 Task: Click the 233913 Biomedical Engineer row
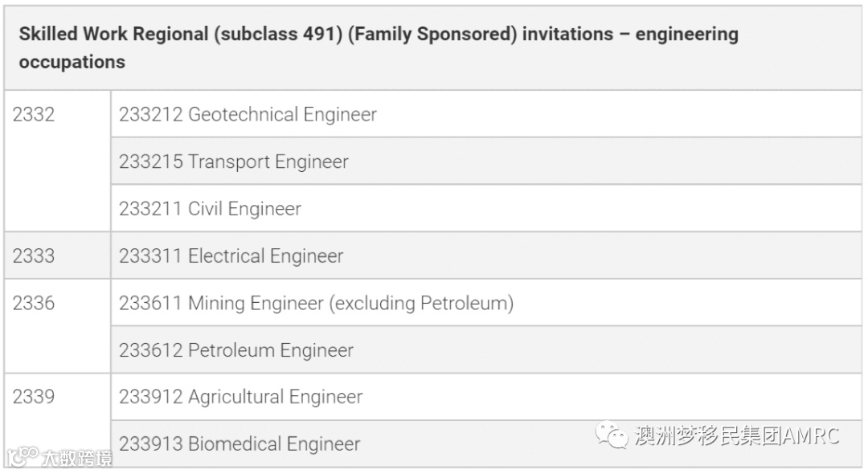(240, 444)
